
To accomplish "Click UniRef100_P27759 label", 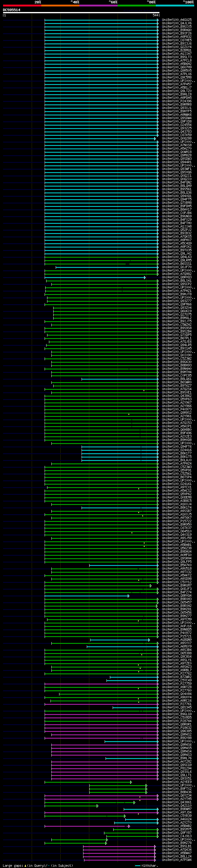I will (177, 684).
